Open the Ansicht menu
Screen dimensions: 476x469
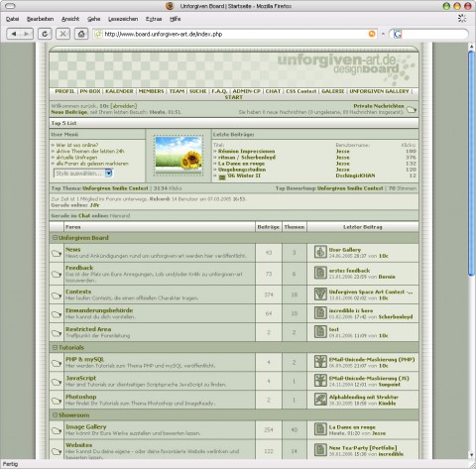click(70, 19)
